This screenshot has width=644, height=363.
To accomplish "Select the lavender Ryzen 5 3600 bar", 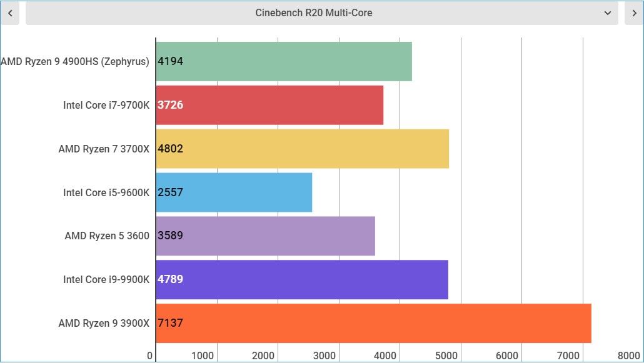I will [x=265, y=236].
